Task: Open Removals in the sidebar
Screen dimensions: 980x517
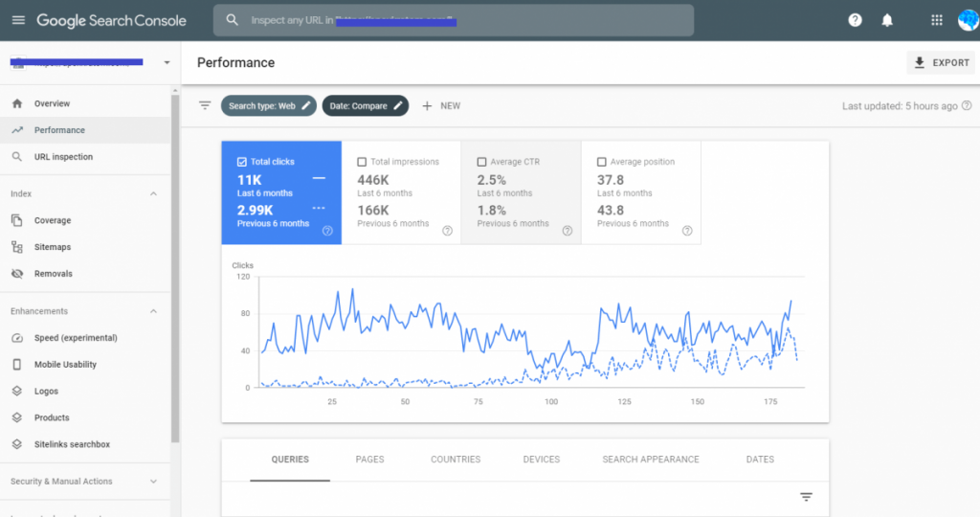Action: (85, 273)
